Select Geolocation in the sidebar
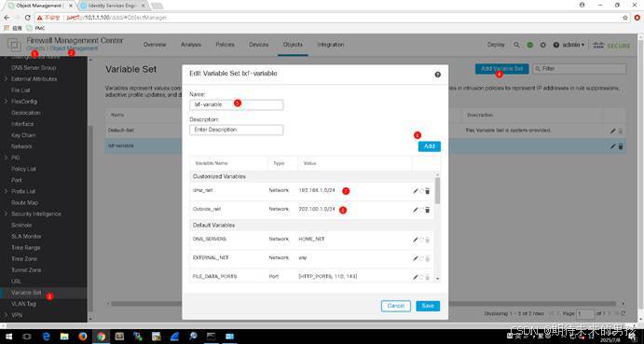The height and width of the screenshot is (344, 644). click(25, 113)
